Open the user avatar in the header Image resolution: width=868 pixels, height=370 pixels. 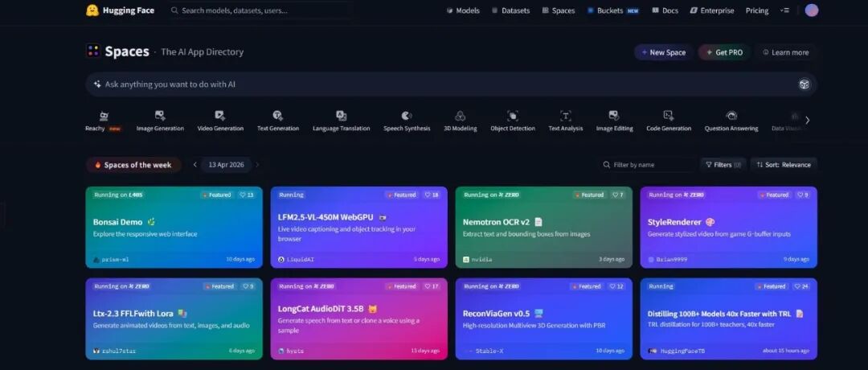click(x=812, y=10)
